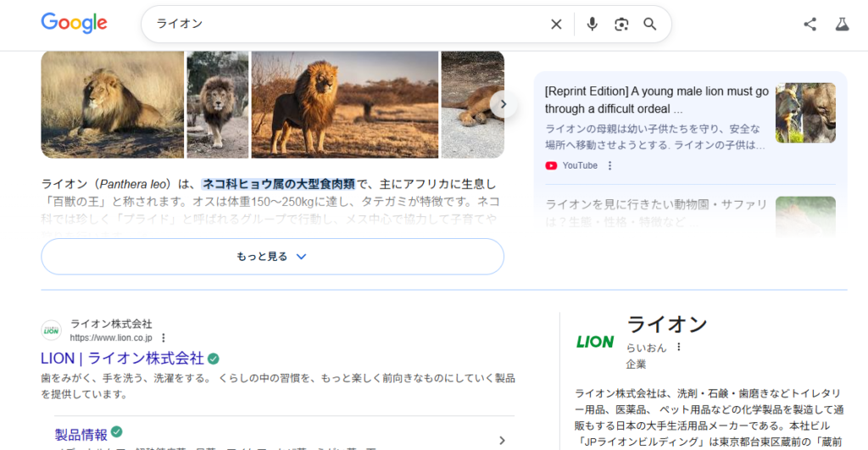Open the young male lion YouTube video

click(656, 100)
